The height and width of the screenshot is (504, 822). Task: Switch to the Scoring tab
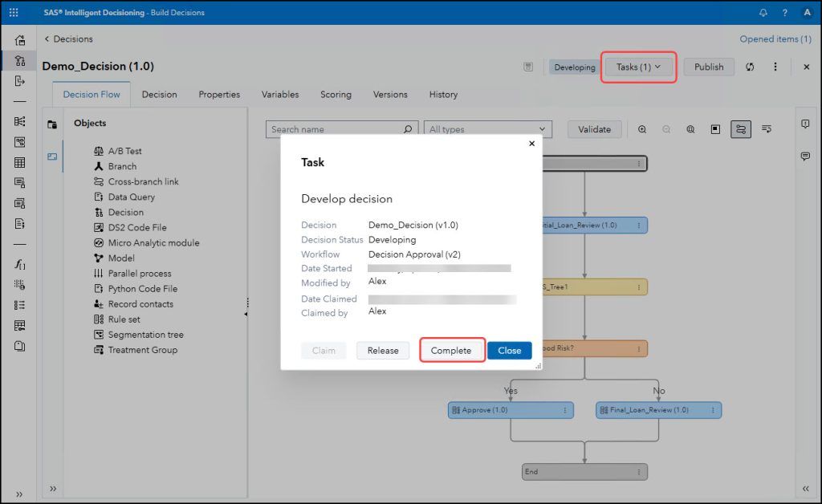[336, 94]
